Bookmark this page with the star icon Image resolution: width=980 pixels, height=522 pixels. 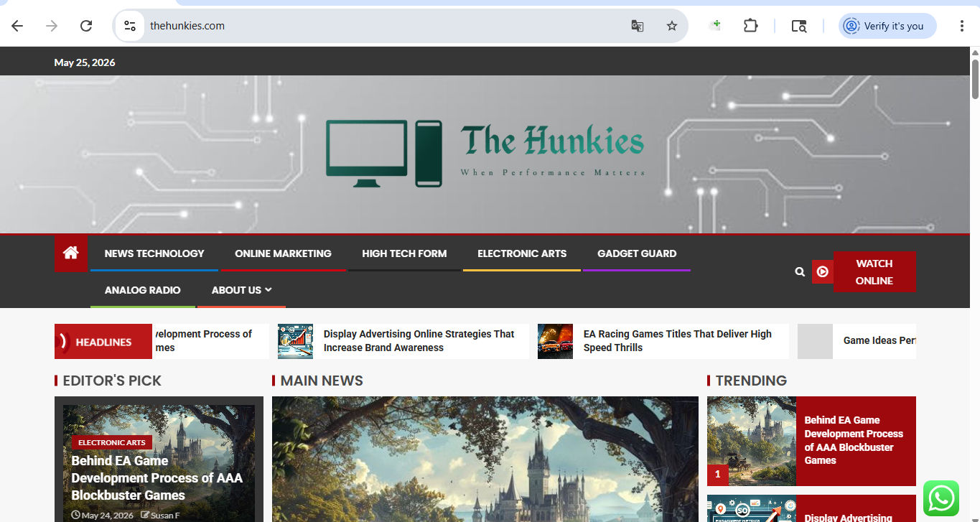tap(672, 26)
